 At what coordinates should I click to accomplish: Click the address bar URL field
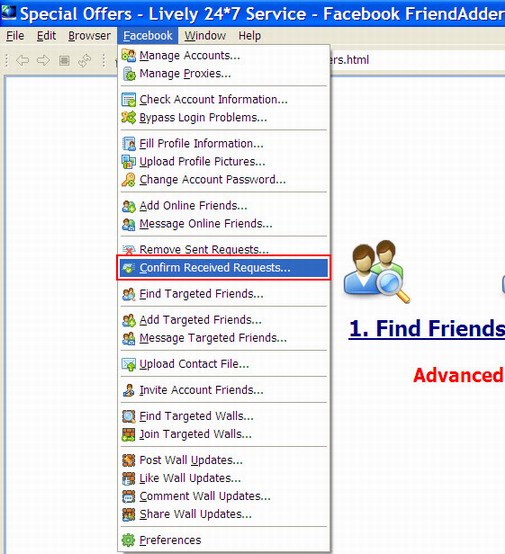[x=417, y=60]
